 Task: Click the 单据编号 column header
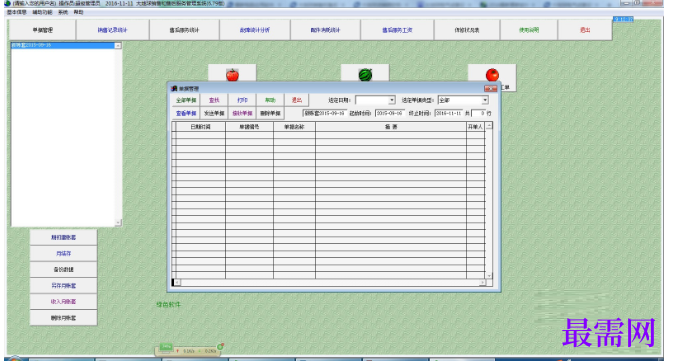pos(249,127)
